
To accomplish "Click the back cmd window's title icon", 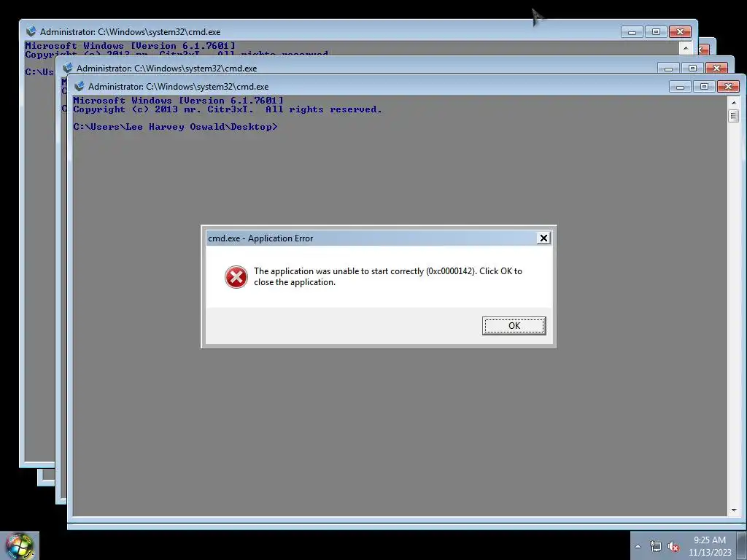I will pyautogui.click(x=31, y=31).
